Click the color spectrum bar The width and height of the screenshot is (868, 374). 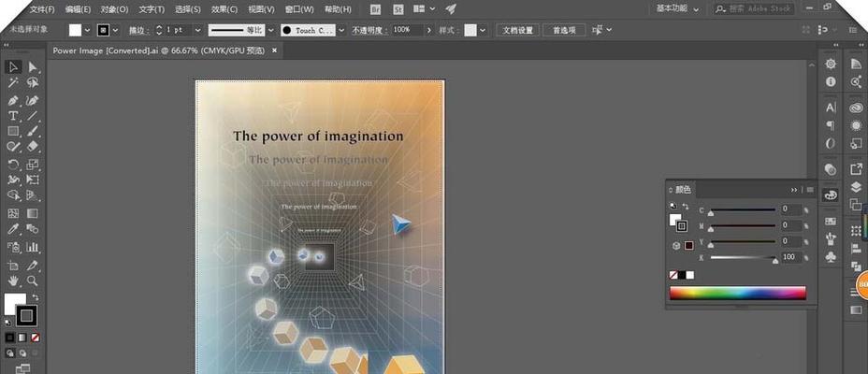[x=737, y=293]
